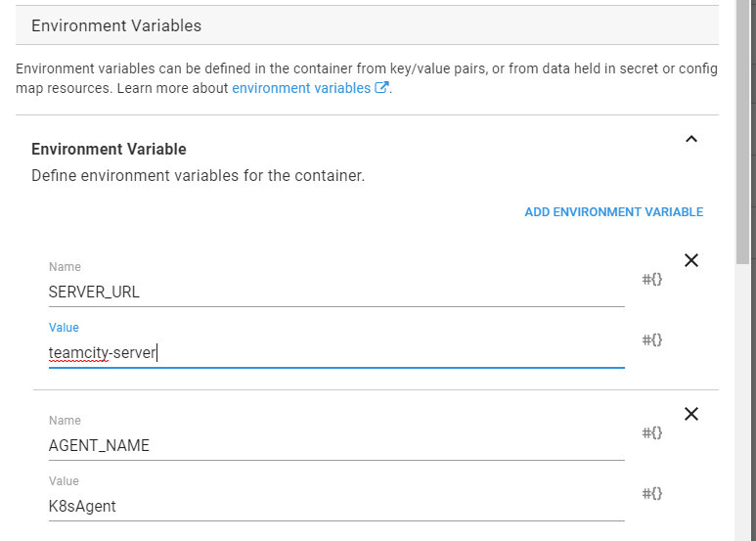Collapse the Environment Variable section chevron
Screen dimensions: 756x541
(x=691, y=140)
